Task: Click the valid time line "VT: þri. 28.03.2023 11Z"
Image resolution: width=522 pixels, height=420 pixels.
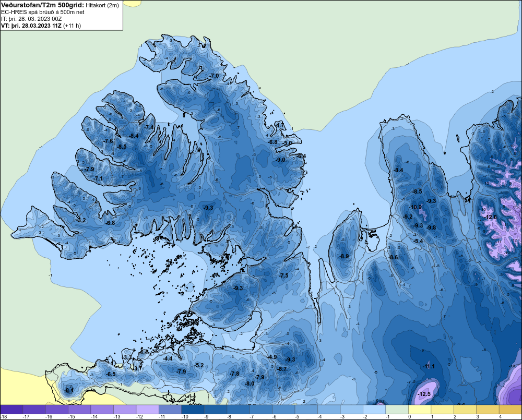Action: click(x=31, y=26)
